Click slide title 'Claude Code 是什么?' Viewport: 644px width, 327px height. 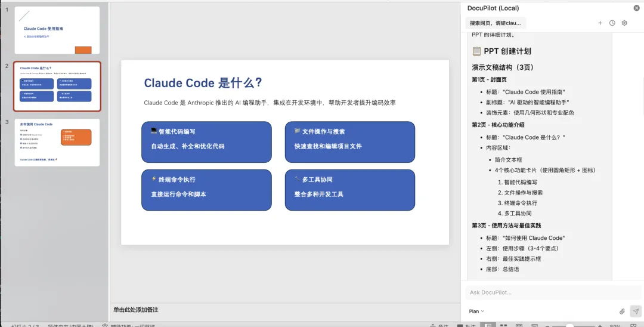coord(203,82)
